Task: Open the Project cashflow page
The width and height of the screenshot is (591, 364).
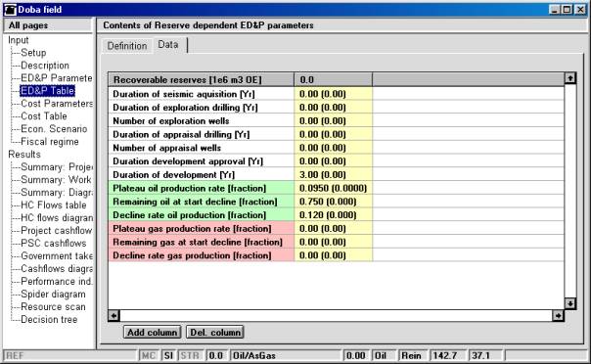Action: pos(56,231)
